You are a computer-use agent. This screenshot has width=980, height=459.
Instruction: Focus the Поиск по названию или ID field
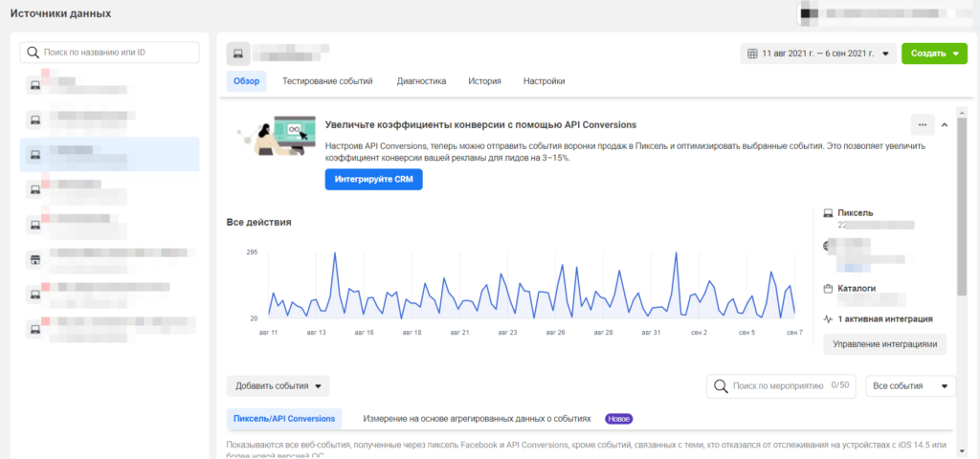coord(117,53)
